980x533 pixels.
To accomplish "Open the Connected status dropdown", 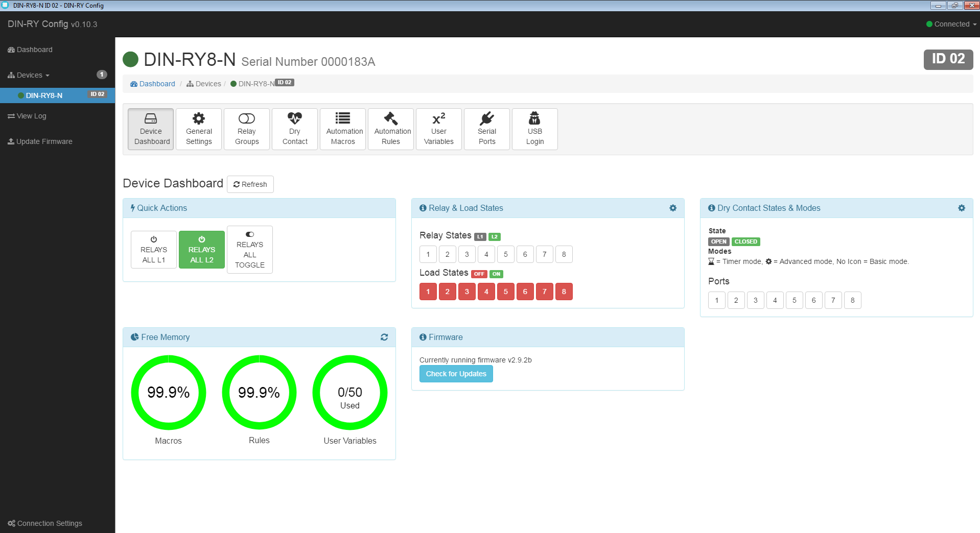I will 951,24.
